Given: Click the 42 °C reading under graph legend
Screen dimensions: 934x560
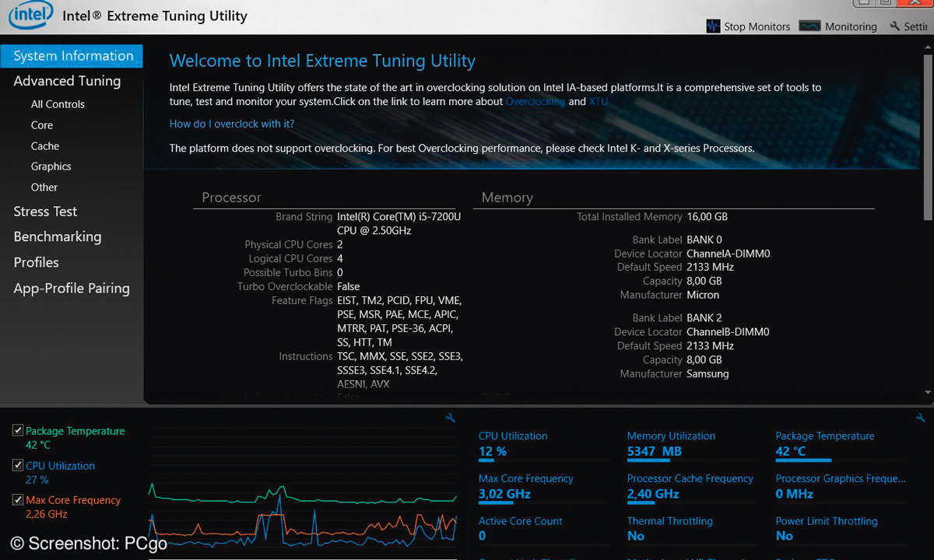Looking at the screenshot, I should (37, 445).
